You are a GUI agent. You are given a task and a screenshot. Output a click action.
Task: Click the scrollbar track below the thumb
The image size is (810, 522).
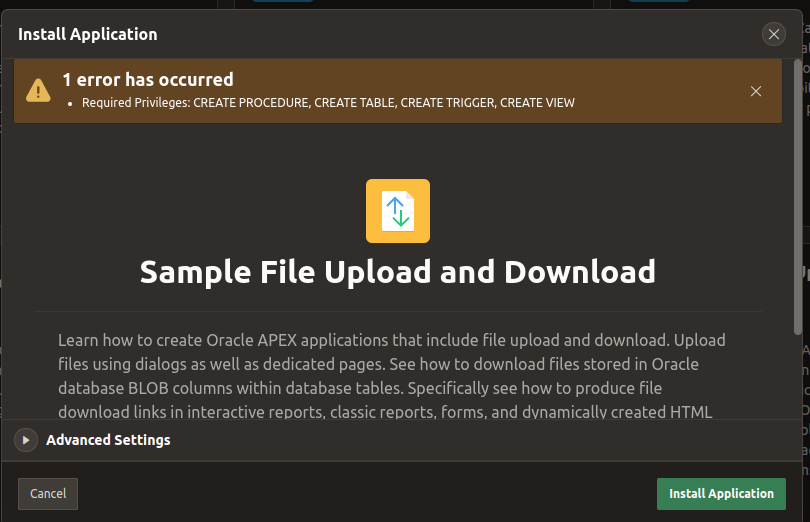[797, 420]
